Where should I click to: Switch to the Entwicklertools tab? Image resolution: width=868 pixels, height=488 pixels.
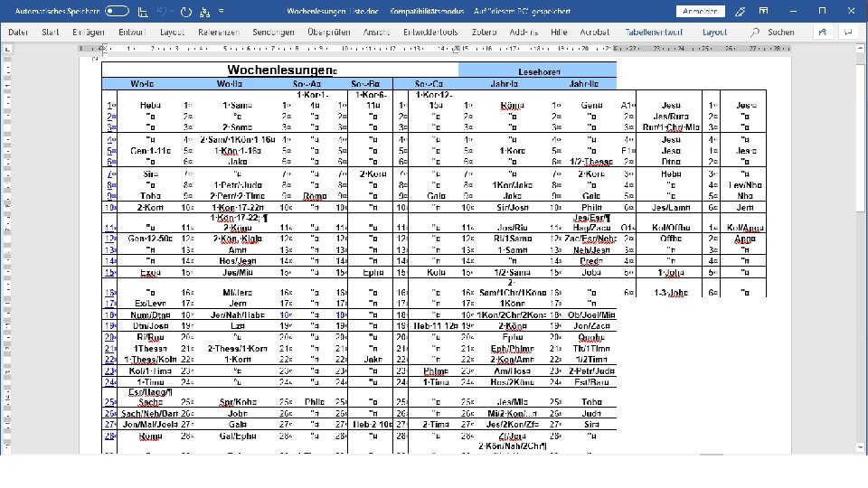[430, 33]
